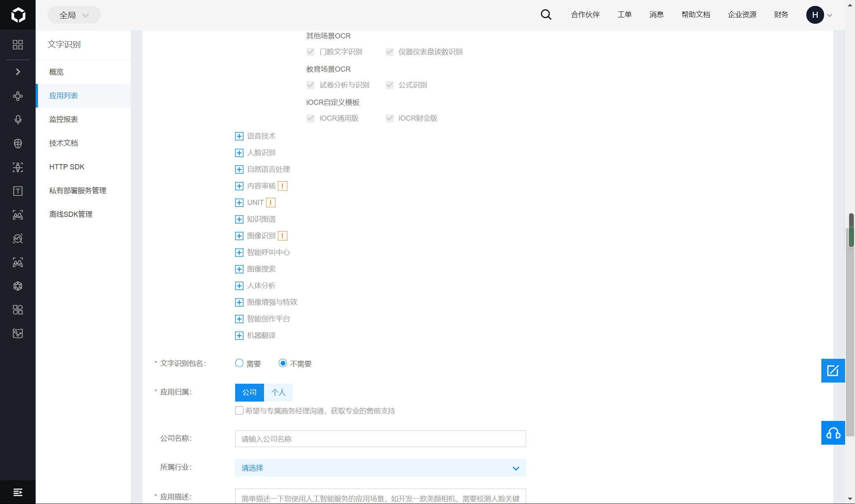Expand the 人体分析 section
The width and height of the screenshot is (855, 504).
239,286
